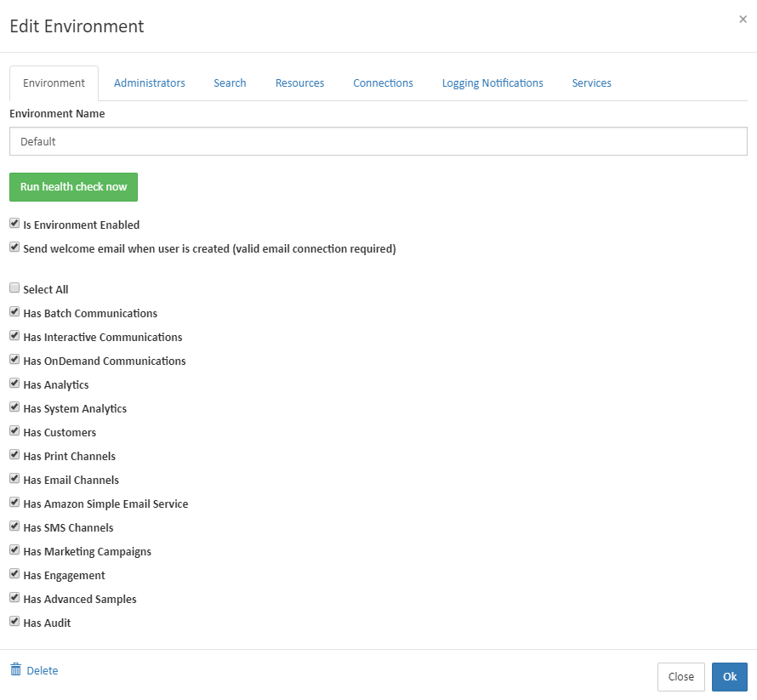Confirm changes with Ok button
The height and width of the screenshot is (700, 757).
coord(730,677)
